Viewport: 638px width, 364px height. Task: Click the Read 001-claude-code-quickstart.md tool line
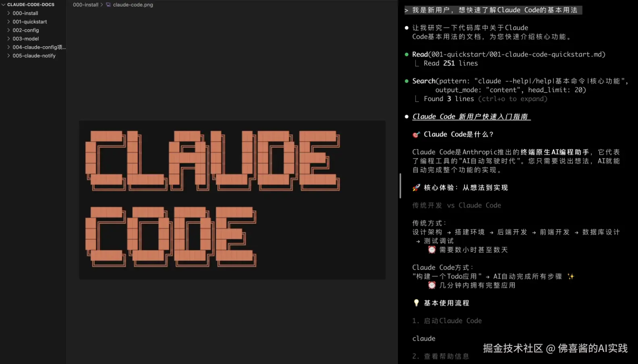tap(509, 54)
